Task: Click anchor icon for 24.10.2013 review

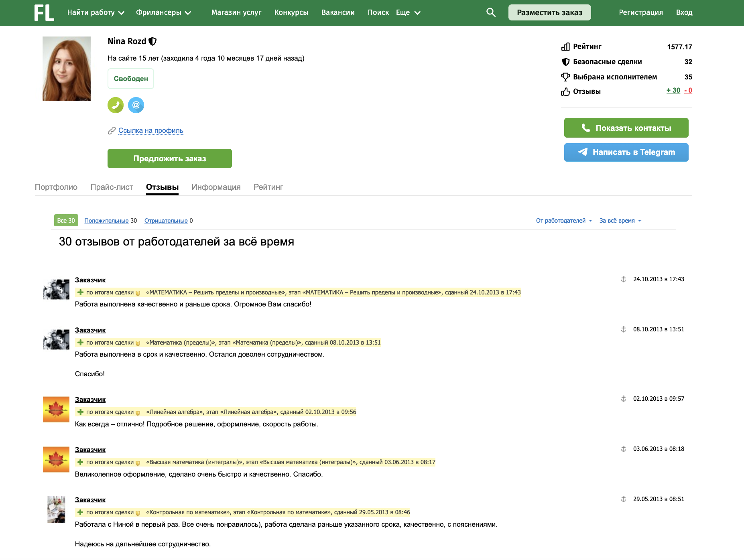Action: (624, 279)
